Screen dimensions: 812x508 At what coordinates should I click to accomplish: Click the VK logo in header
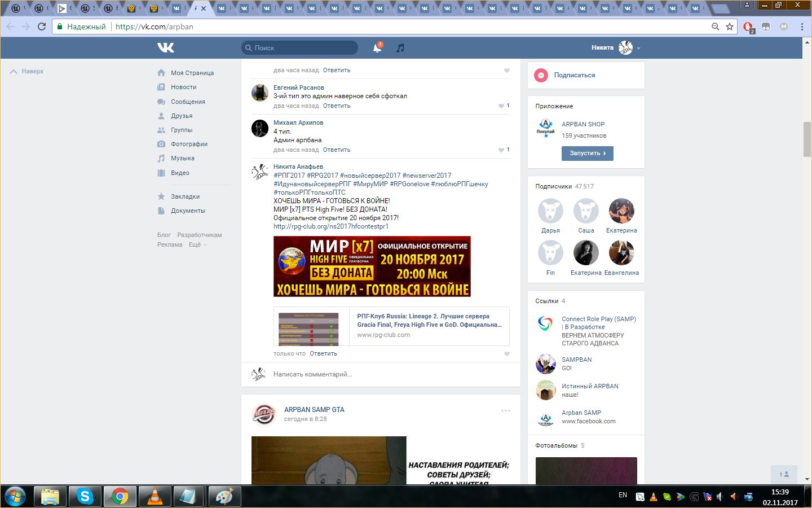pos(166,48)
